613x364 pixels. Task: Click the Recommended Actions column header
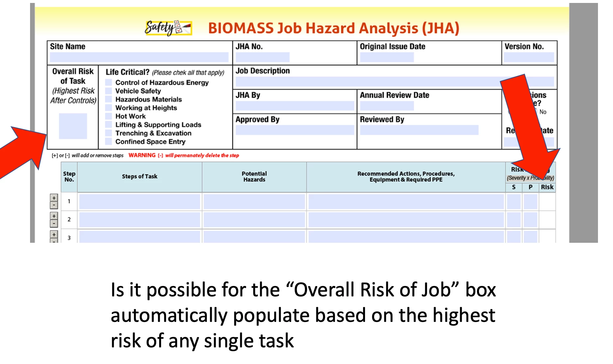pyautogui.click(x=406, y=176)
